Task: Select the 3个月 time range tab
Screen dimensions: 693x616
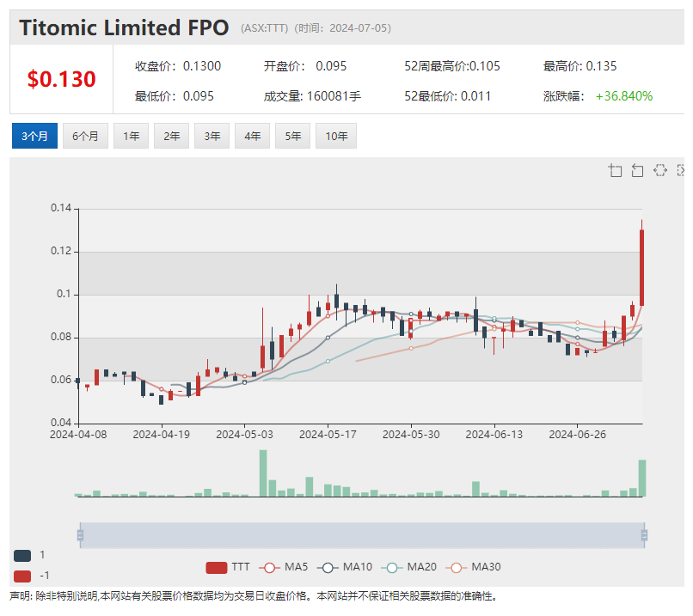Action: coord(34,136)
